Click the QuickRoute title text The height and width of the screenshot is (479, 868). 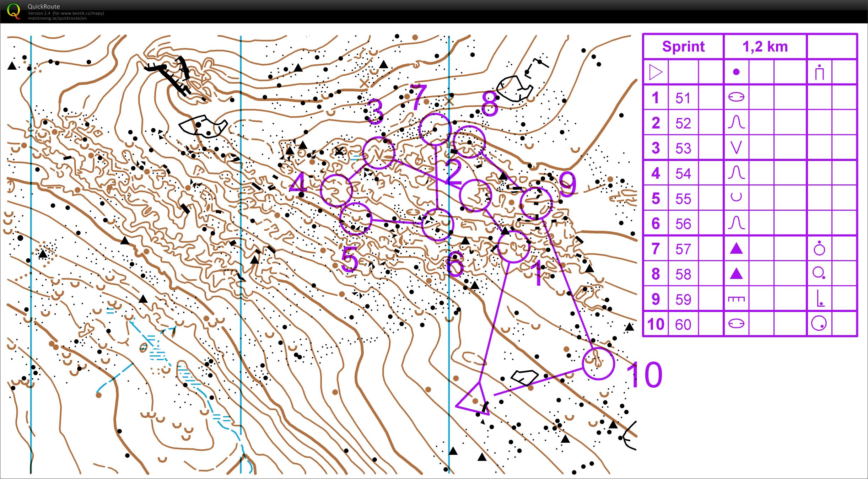point(44,6)
